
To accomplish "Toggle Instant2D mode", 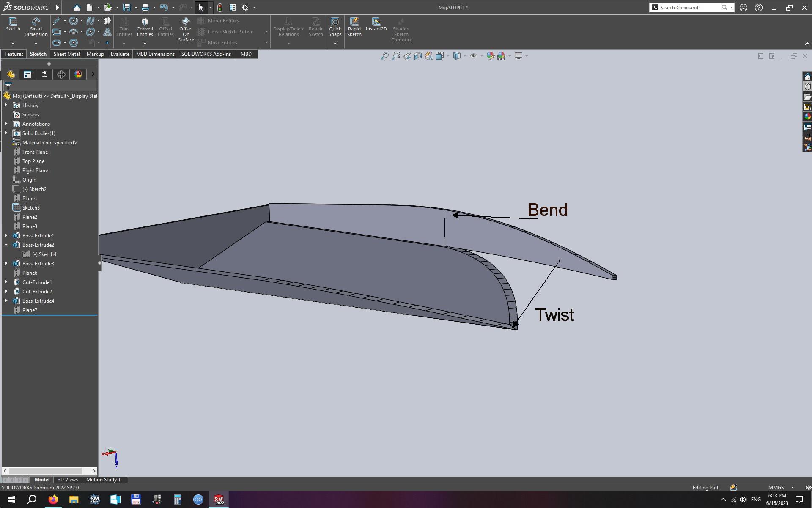I will (376, 23).
